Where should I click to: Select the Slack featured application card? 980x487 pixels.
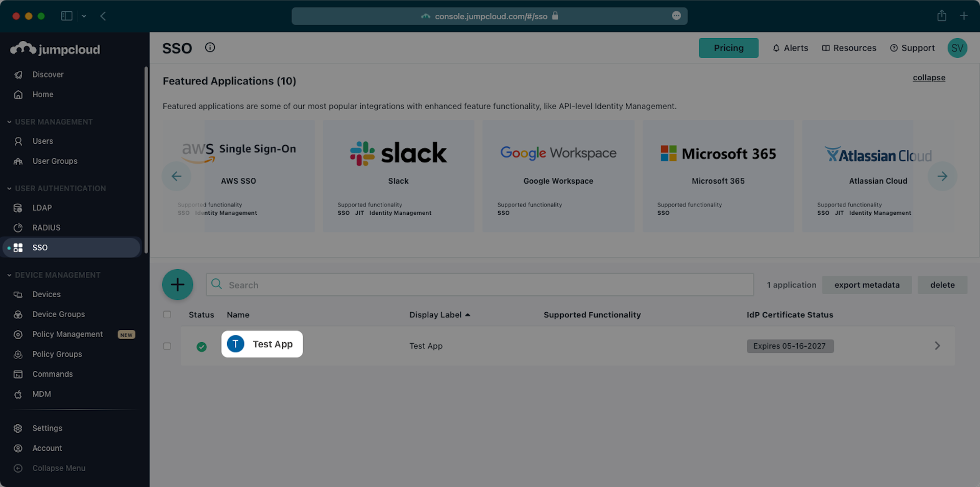[x=398, y=176]
